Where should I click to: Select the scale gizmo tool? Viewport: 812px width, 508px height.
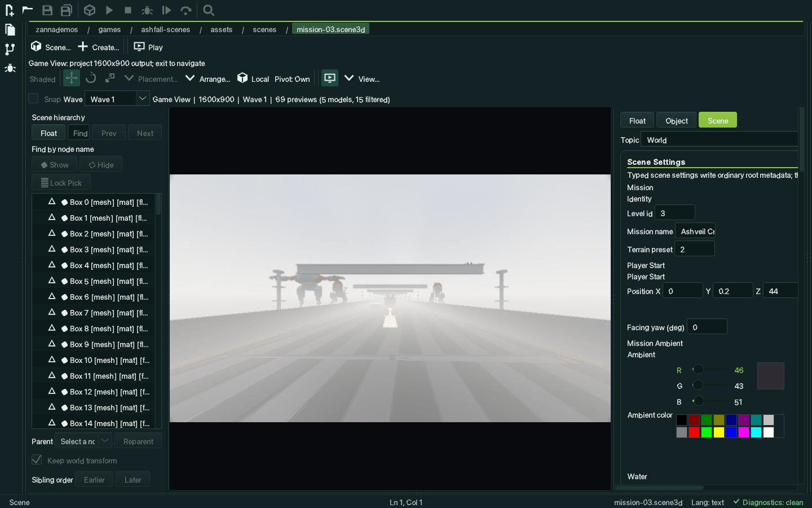(x=110, y=78)
